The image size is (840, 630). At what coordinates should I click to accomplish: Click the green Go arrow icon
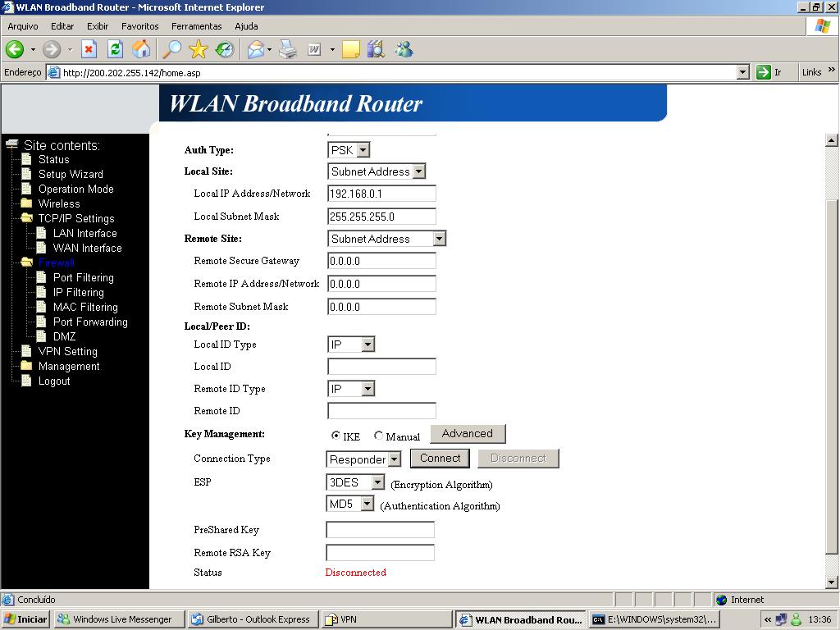tap(764, 72)
